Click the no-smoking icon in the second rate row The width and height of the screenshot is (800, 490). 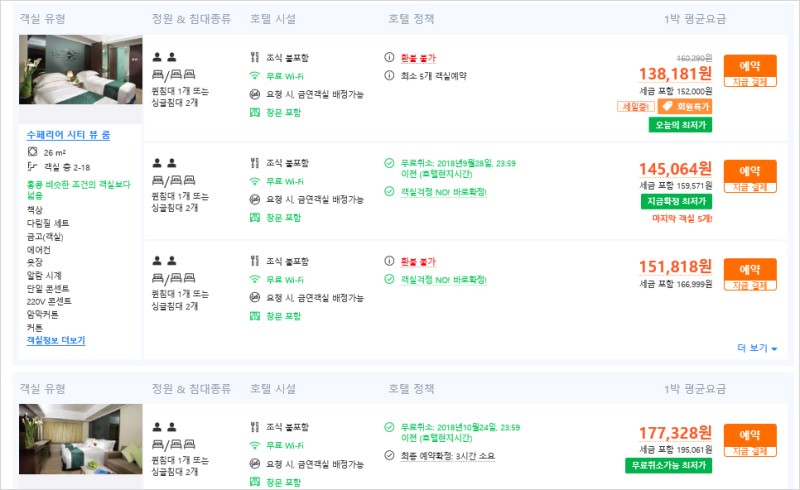[x=255, y=199]
